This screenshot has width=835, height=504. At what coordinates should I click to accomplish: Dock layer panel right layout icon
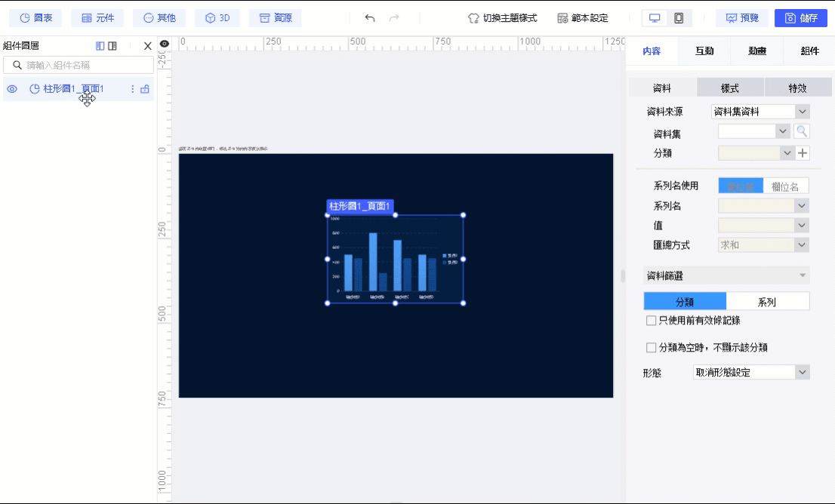pyautogui.click(x=112, y=46)
